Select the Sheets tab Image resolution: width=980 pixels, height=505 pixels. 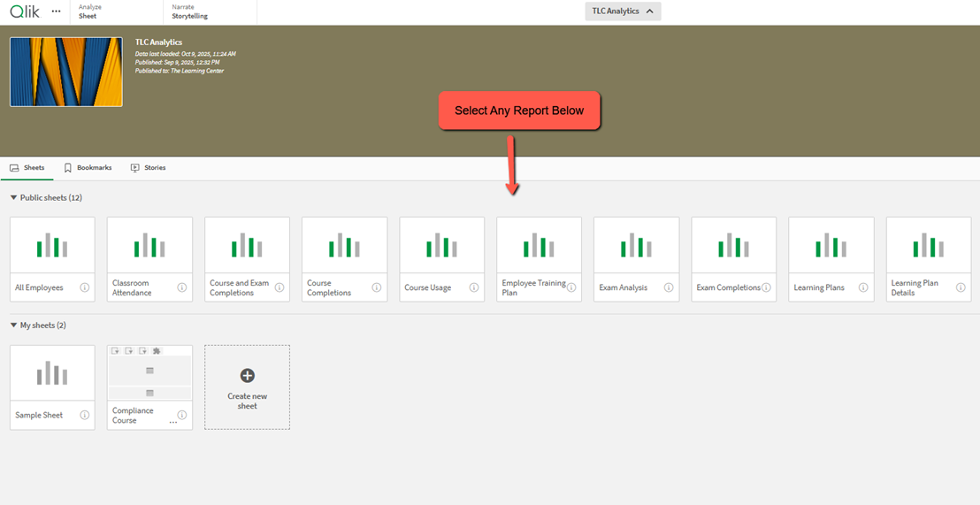point(27,168)
